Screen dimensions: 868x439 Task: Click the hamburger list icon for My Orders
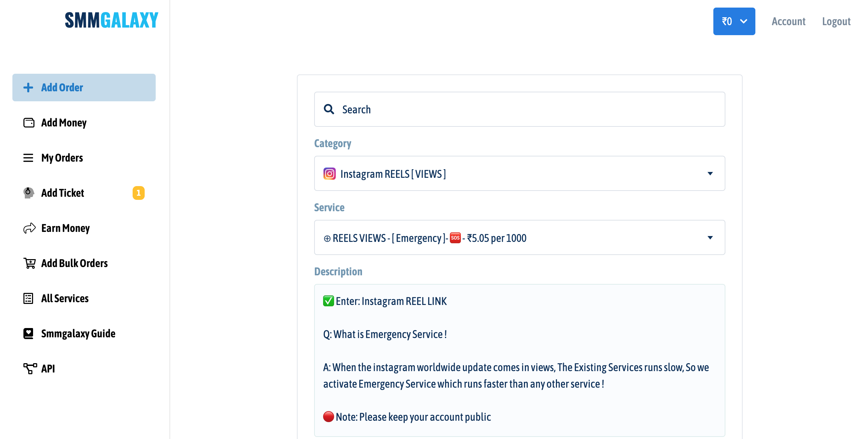(28, 158)
